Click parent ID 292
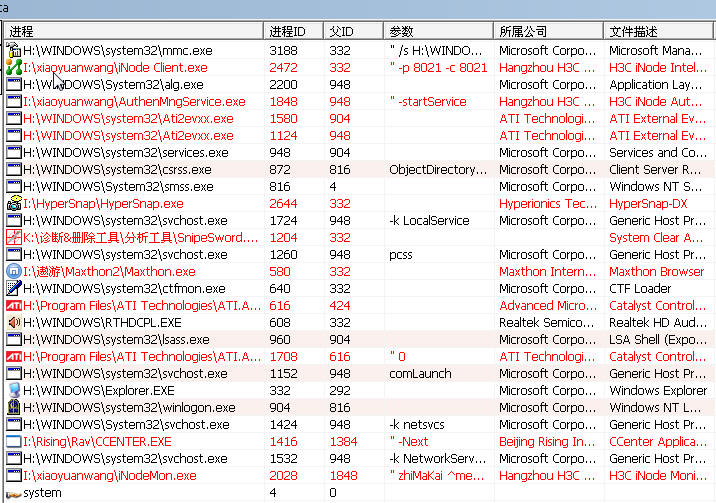This screenshot has width=716, height=503. pyautogui.click(x=340, y=391)
